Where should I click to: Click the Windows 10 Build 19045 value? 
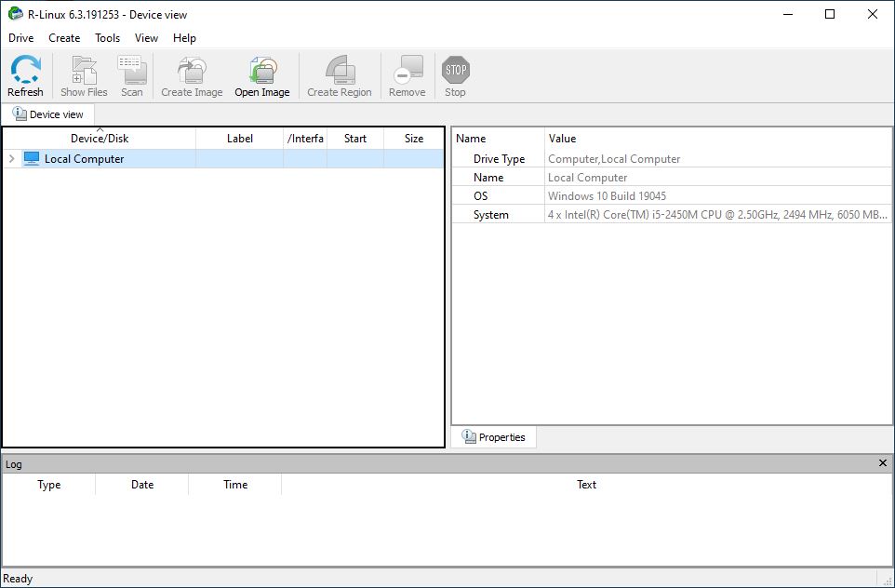607,195
